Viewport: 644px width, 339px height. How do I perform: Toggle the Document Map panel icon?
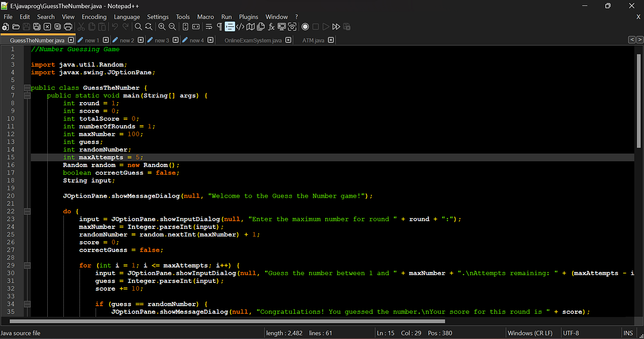250,26
